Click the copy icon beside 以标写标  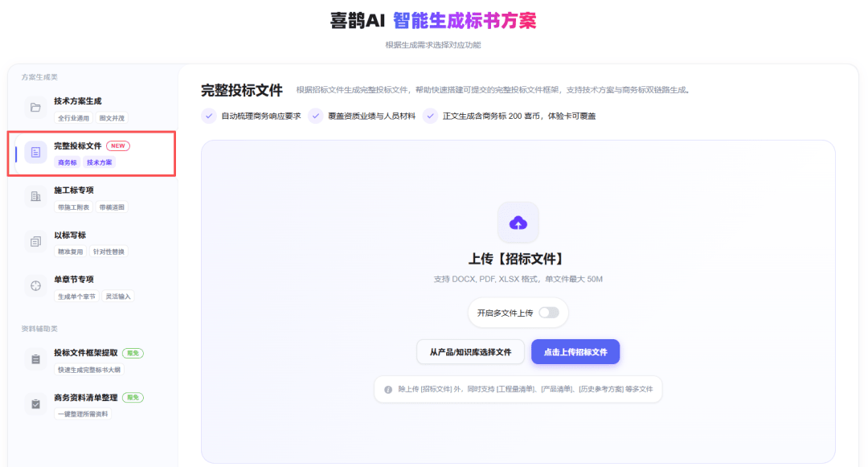click(35, 241)
